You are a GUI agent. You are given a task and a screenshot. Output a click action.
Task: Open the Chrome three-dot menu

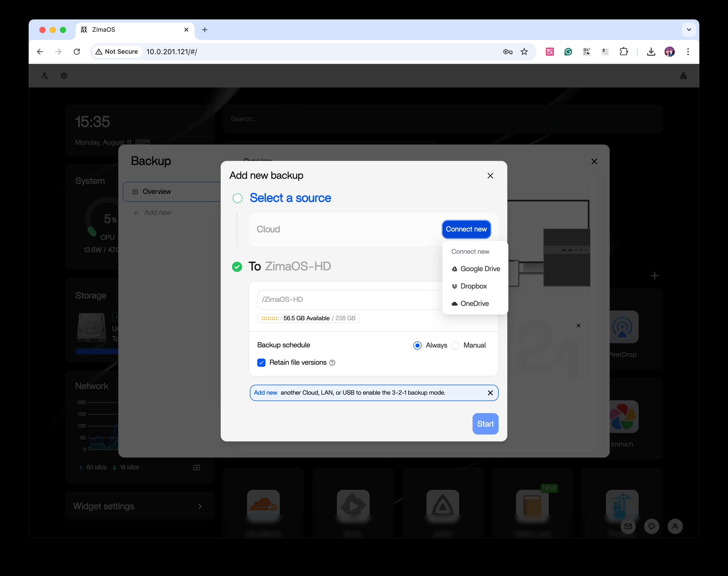click(x=688, y=52)
